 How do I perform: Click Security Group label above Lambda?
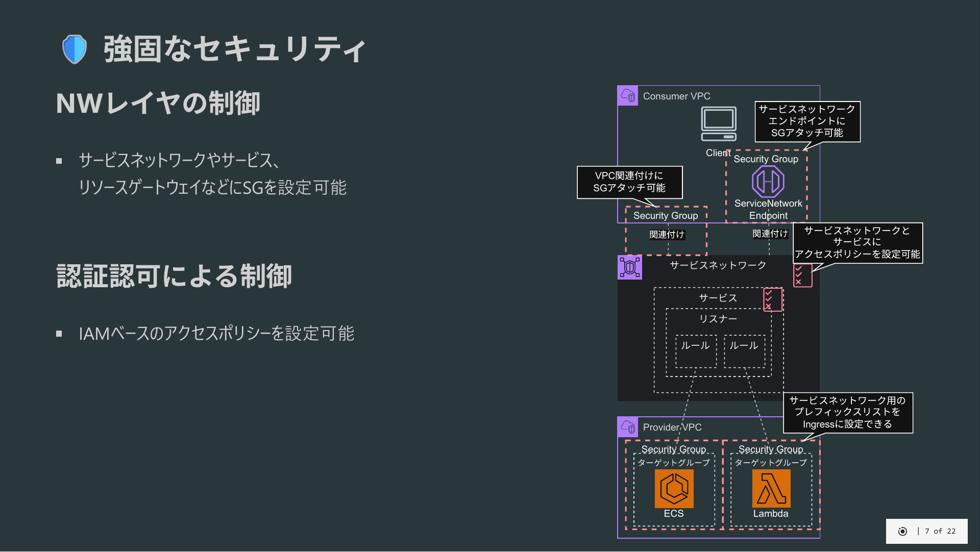tap(771, 449)
